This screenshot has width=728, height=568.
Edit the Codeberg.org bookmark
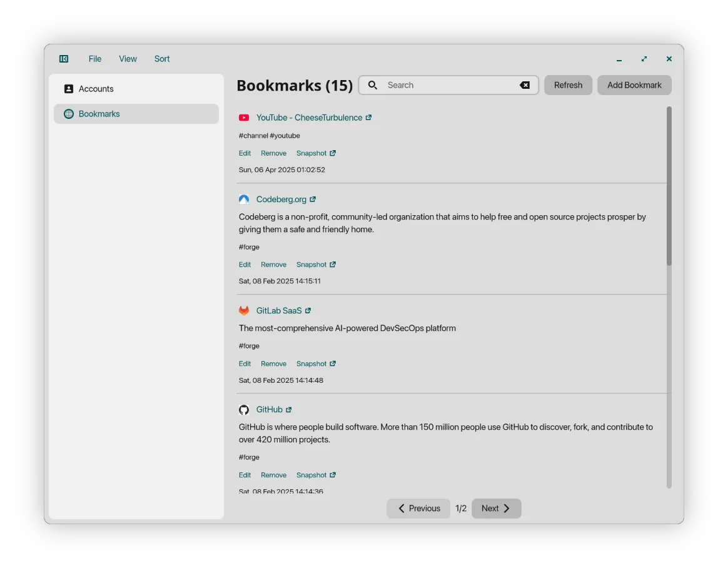245,264
